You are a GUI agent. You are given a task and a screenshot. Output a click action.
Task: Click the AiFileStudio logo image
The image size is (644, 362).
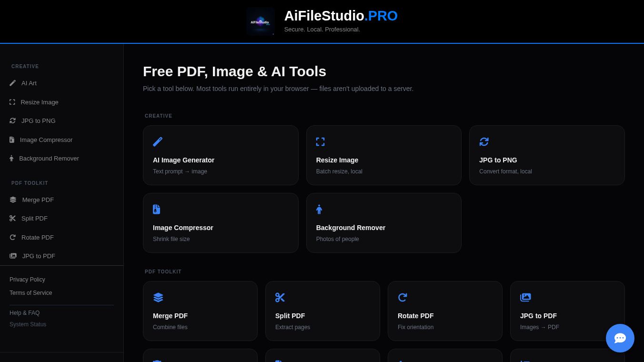click(x=261, y=21)
